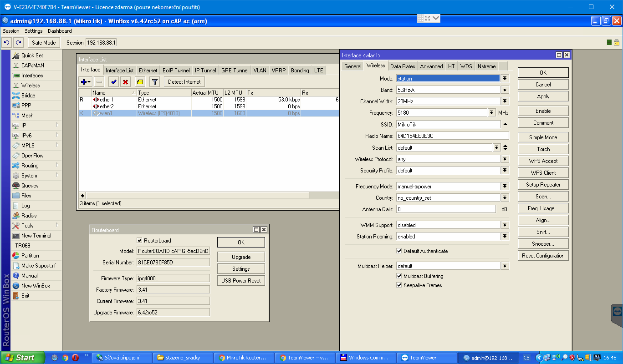Switch to the Nstreme tab
This screenshot has width=623, height=364.
(486, 66)
